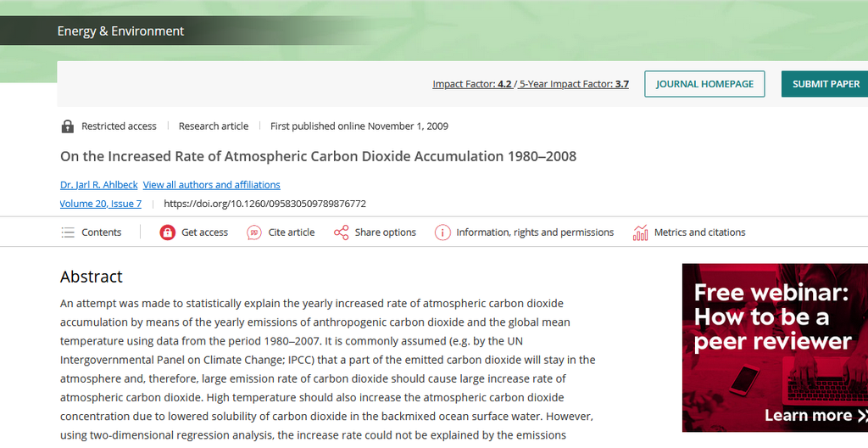Click the Energy & Environment journal banner
The width and height of the screenshot is (868, 448).
[x=120, y=31]
